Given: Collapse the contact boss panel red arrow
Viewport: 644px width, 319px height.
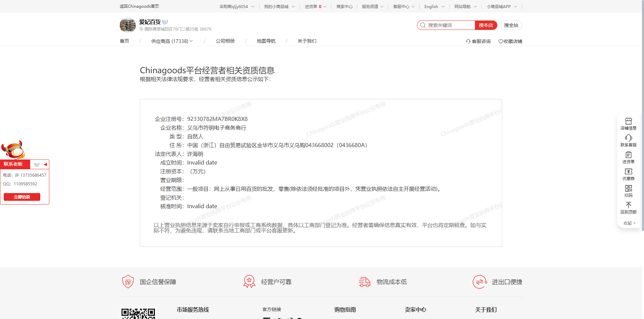Looking at the screenshot, I should 45,165.
